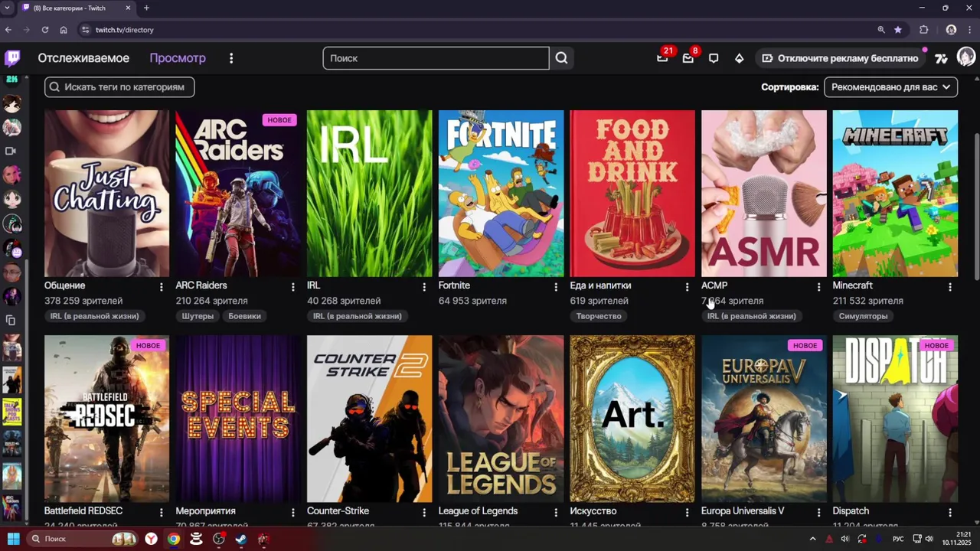Viewport: 980px width, 551px height.
Task: Open the Counter-Strike 2 cover thumbnail
Action: (370, 419)
